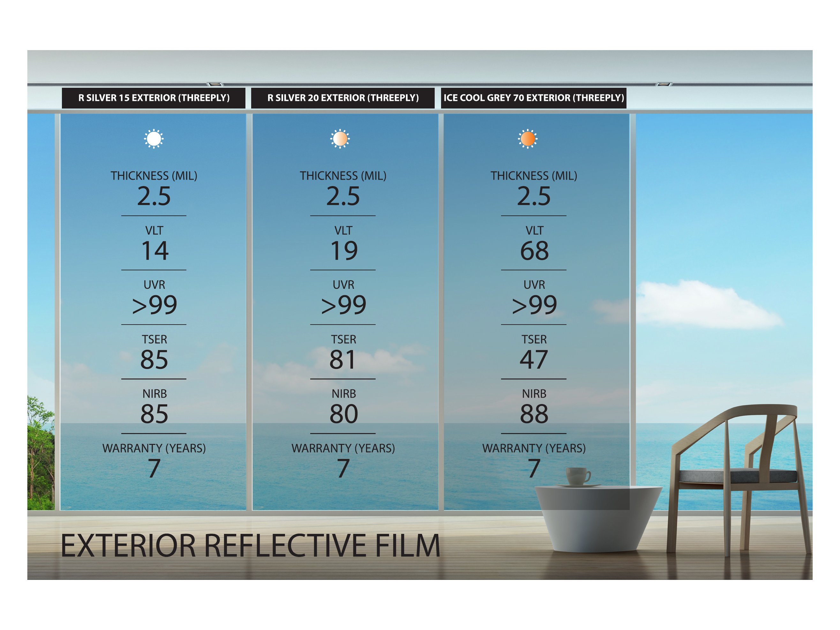840x630 pixels.
Task: Click the EXTERIOR REFLECTIVE FILM title
Action: click(250, 546)
